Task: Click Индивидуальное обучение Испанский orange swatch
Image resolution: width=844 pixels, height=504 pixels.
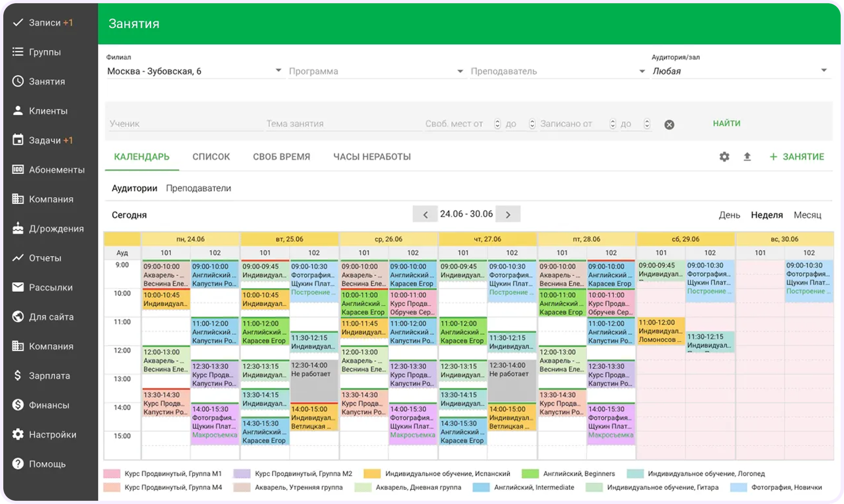Action: (x=372, y=474)
